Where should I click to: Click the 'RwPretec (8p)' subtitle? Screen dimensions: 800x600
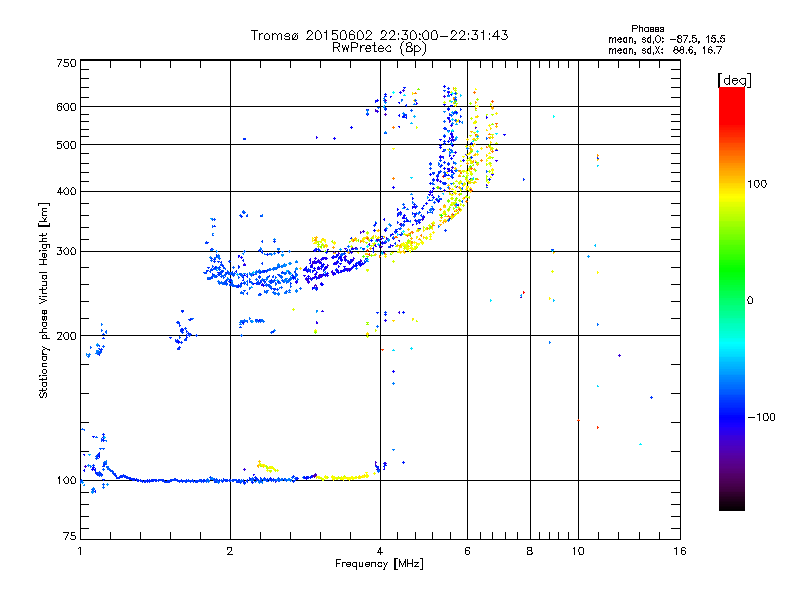[x=379, y=48]
